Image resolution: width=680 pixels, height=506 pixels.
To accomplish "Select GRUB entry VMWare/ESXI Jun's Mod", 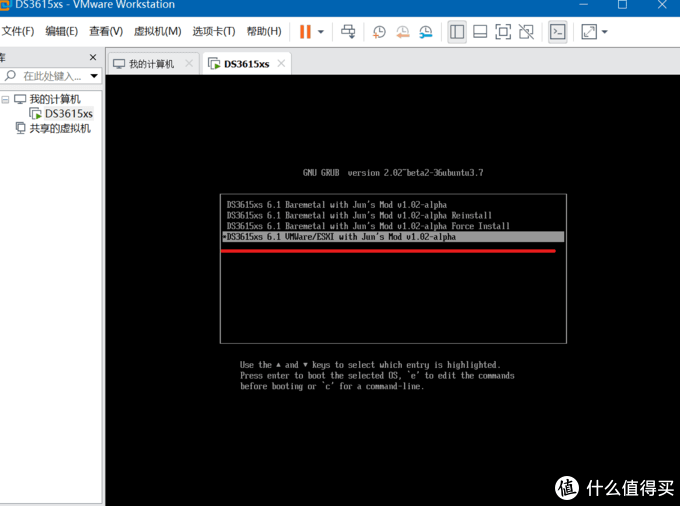I will tap(393, 237).
